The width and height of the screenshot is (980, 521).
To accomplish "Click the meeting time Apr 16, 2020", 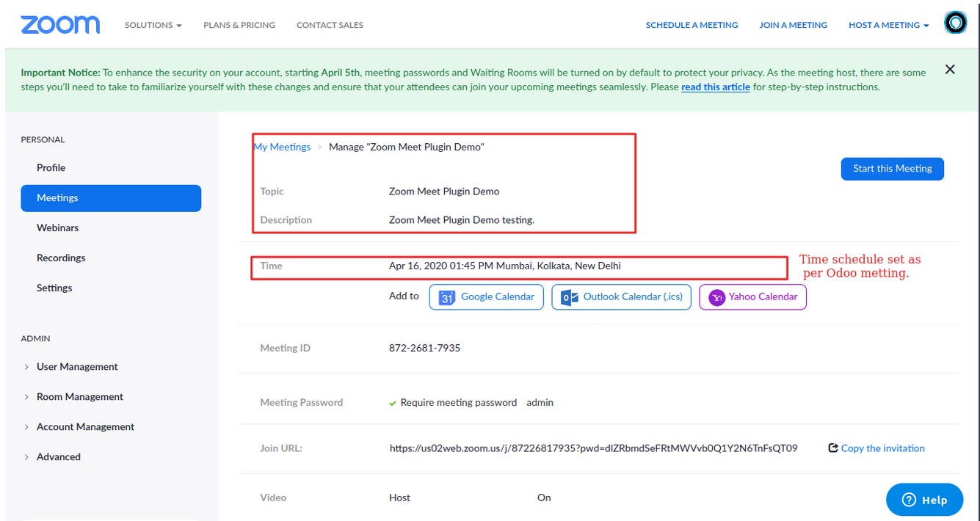I will (505, 266).
